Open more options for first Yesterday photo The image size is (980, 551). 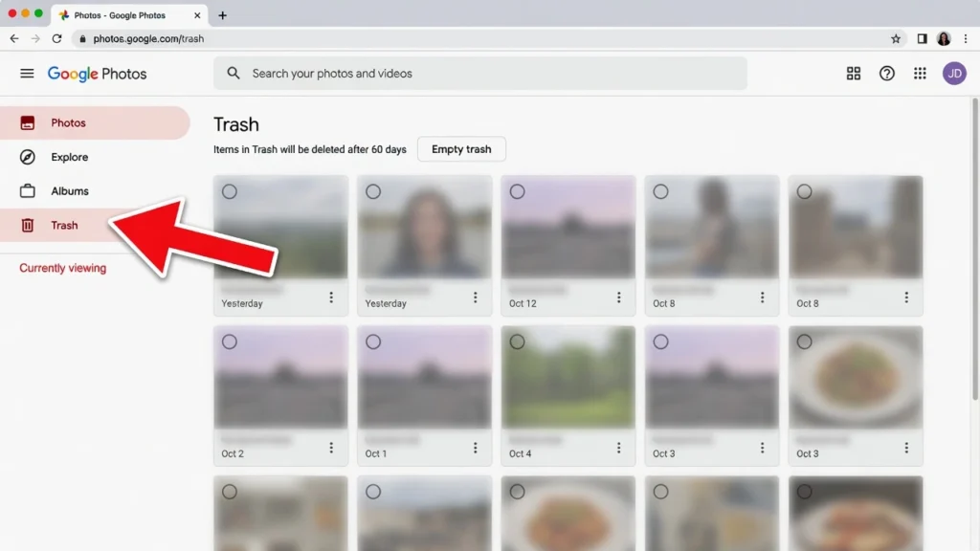(331, 298)
